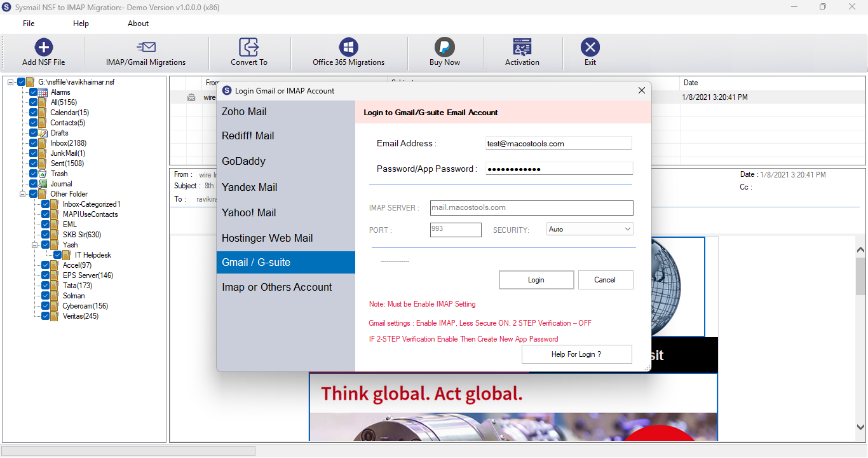Collapse the ravikhaimar.nsf root tree node
The height and width of the screenshot is (458, 868).
(11, 82)
